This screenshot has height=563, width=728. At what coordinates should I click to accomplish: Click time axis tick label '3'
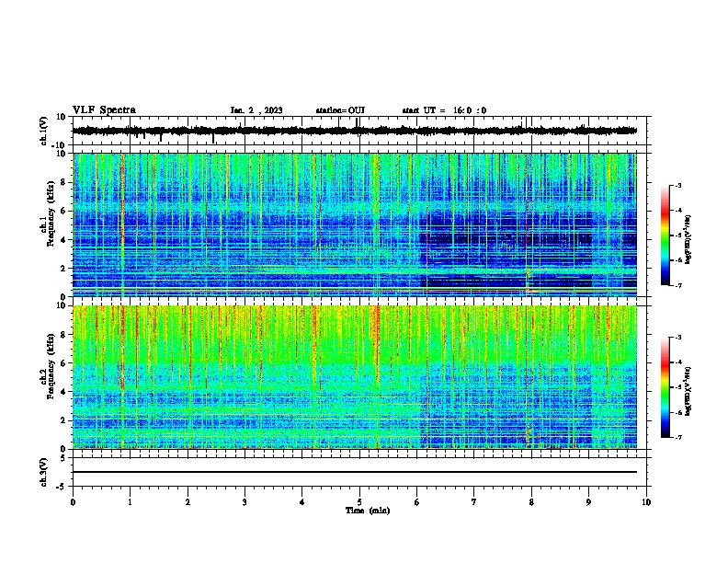point(245,502)
